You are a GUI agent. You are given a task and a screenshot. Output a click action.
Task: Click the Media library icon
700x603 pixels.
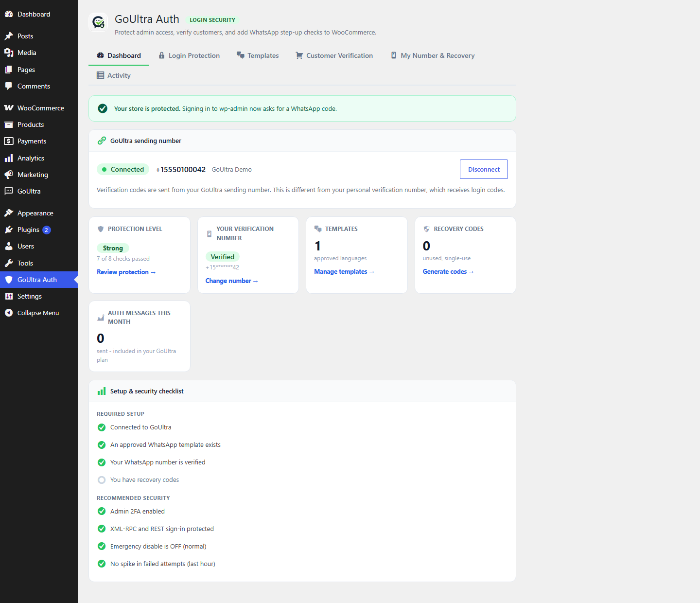(9, 53)
